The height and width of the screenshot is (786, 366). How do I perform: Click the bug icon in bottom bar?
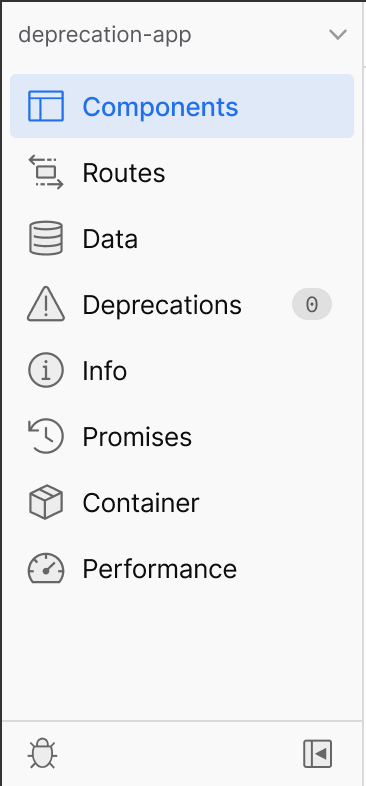click(43, 753)
